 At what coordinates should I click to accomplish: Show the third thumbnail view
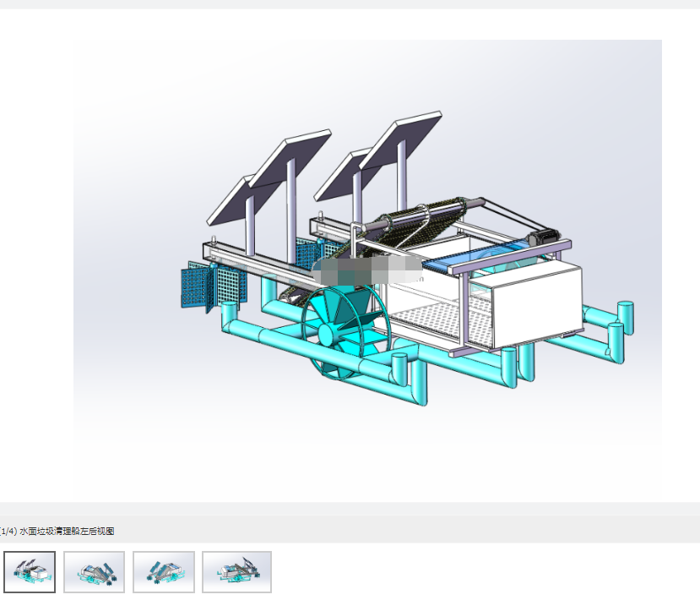pyautogui.click(x=164, y=572)
